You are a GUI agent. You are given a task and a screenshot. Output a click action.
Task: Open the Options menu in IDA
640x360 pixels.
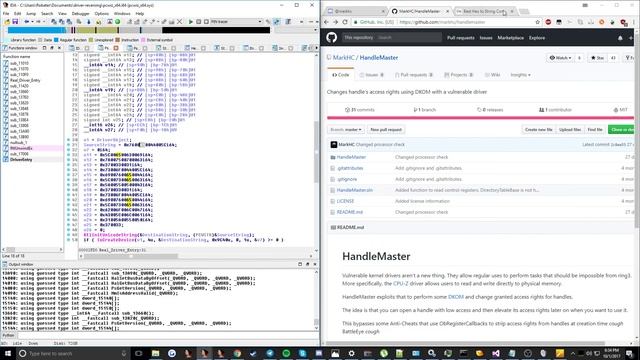(102, 13)
